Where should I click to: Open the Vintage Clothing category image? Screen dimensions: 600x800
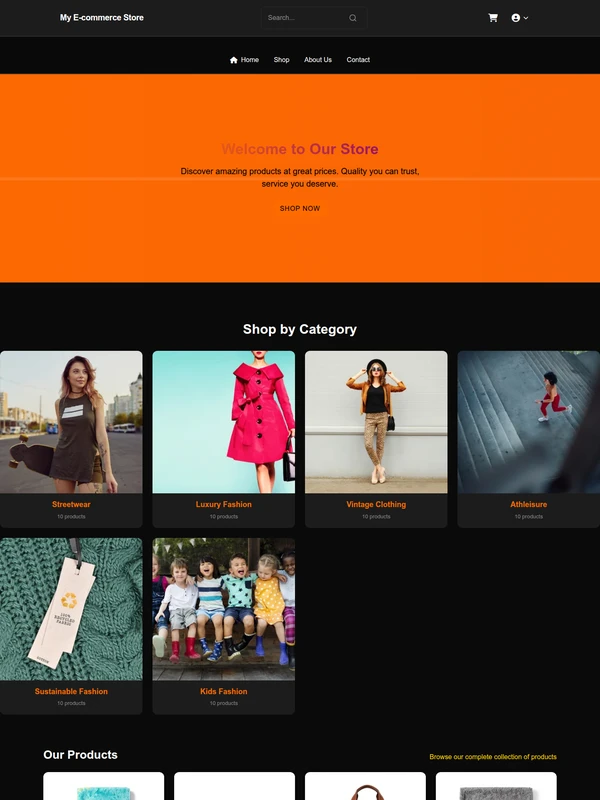tap(376, 422)
